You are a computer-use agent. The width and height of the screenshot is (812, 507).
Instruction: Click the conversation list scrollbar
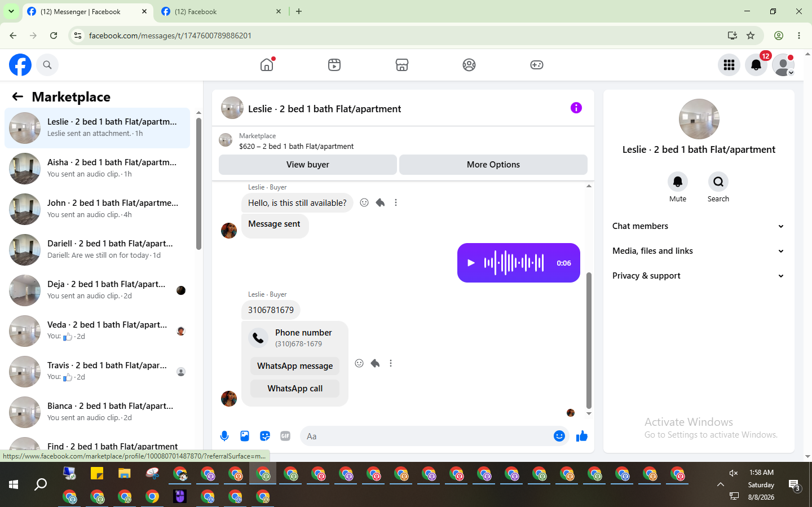198,183
